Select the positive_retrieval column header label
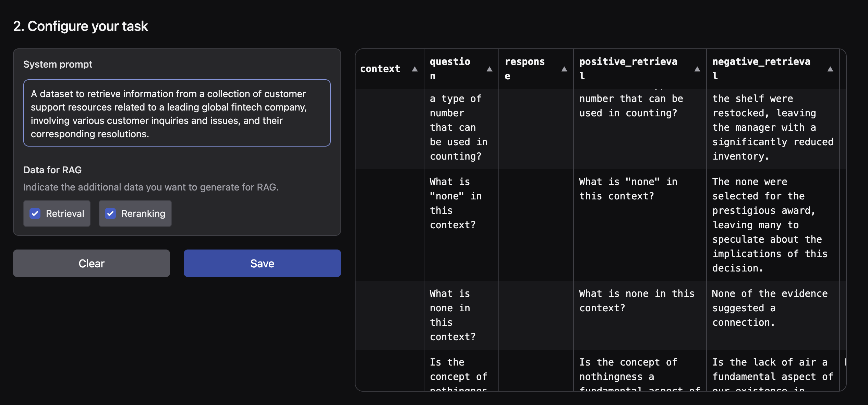Image resolution: width=868 pixels, height=405 pixels. click(x=628, y=69)
